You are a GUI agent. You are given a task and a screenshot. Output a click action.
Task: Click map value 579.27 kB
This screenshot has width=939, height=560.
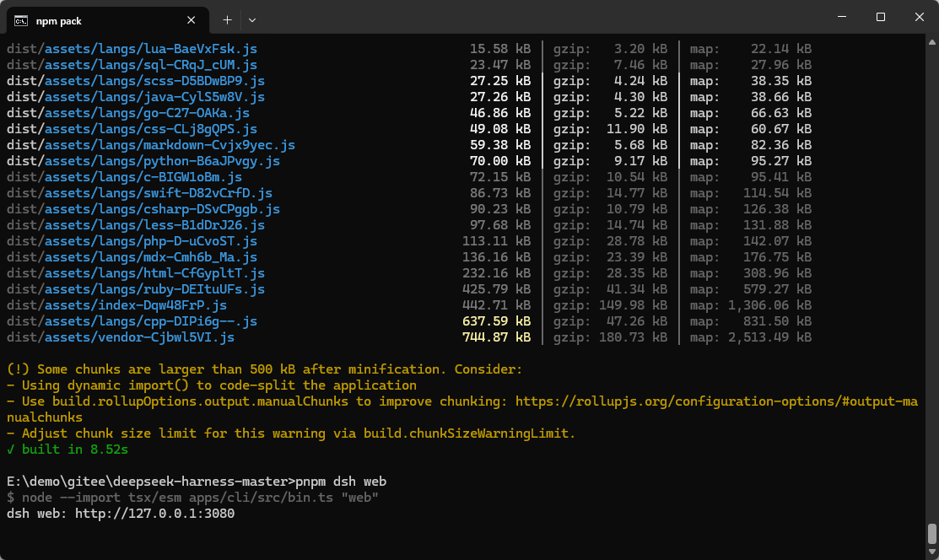(777, 289)
